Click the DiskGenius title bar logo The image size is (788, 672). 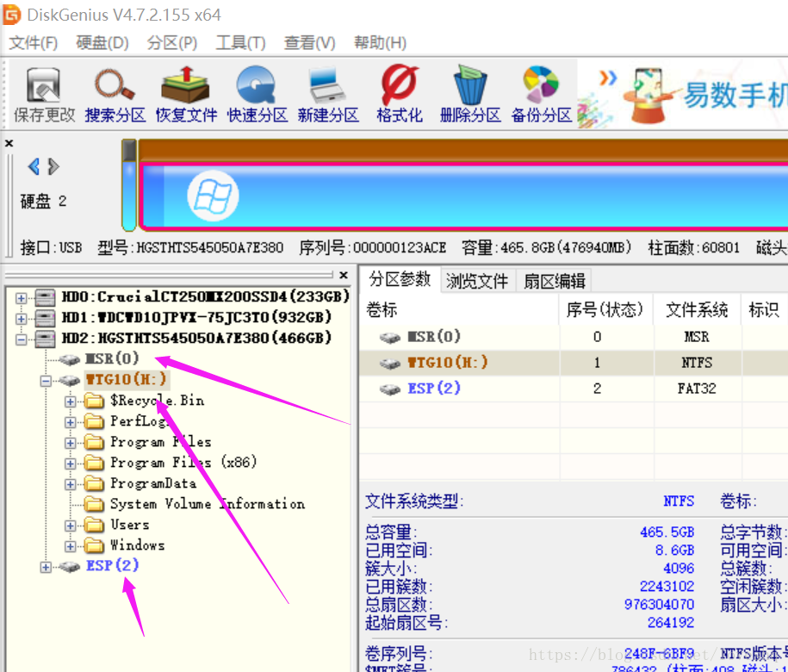11,15
